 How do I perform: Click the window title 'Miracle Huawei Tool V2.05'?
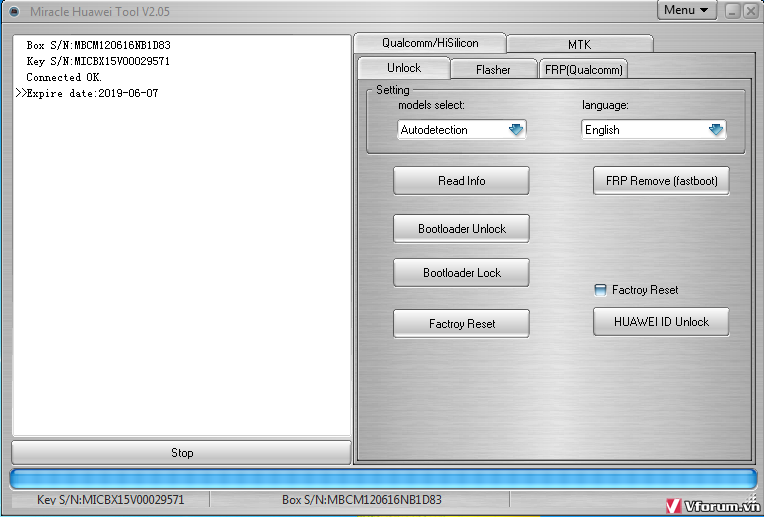pos(100,11)
